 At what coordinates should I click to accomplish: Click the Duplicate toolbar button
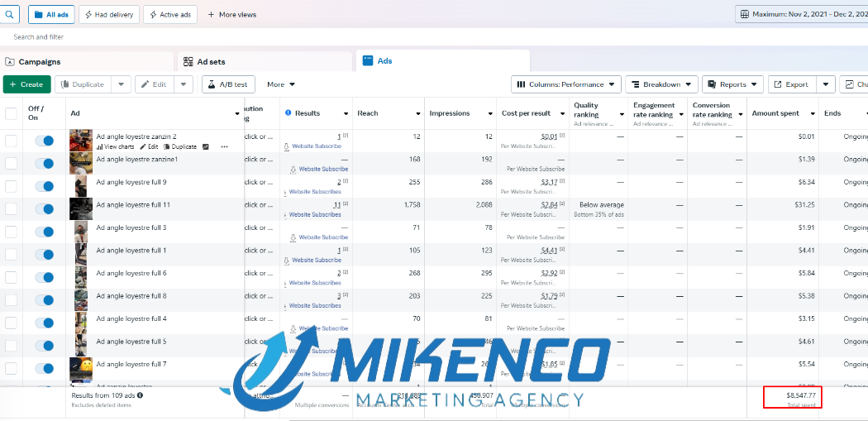coord(83,84)
